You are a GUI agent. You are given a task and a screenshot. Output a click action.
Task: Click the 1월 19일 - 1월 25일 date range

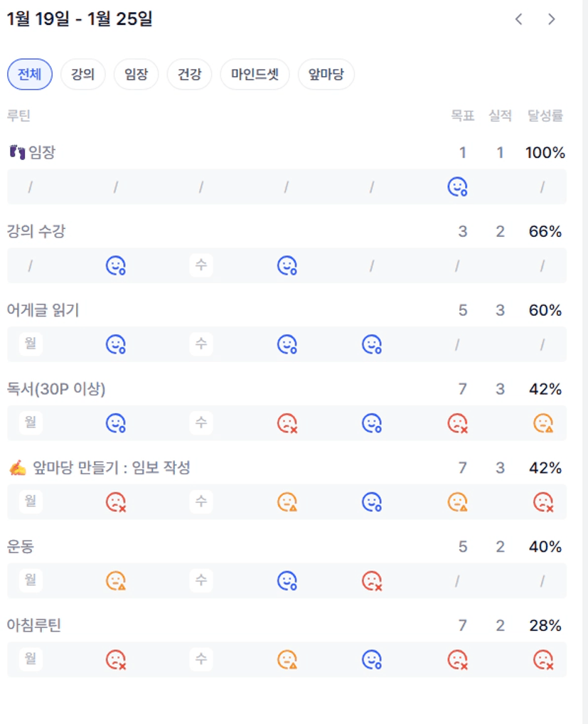[80, 19]
